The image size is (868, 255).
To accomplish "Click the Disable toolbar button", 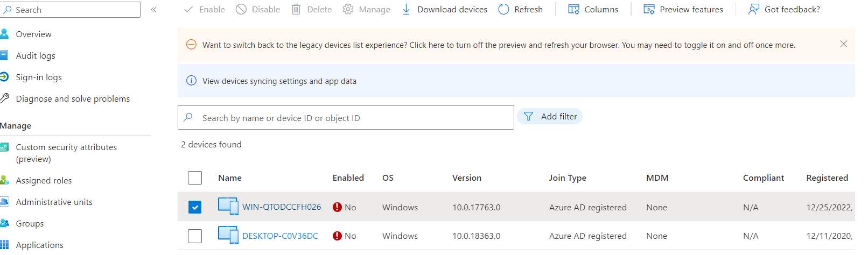I will 258,9.
